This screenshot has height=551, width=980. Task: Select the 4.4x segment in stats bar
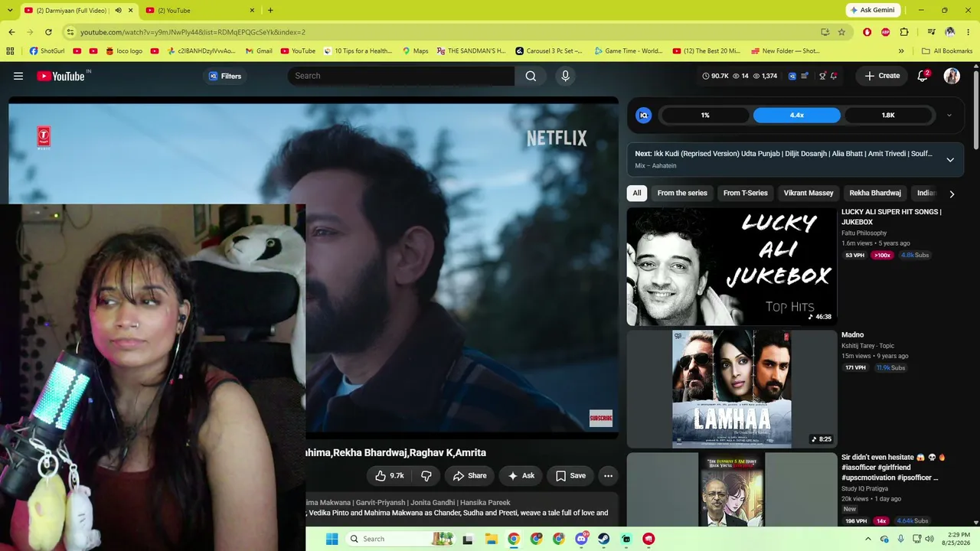pyautogui.click(x=797, y=115)
